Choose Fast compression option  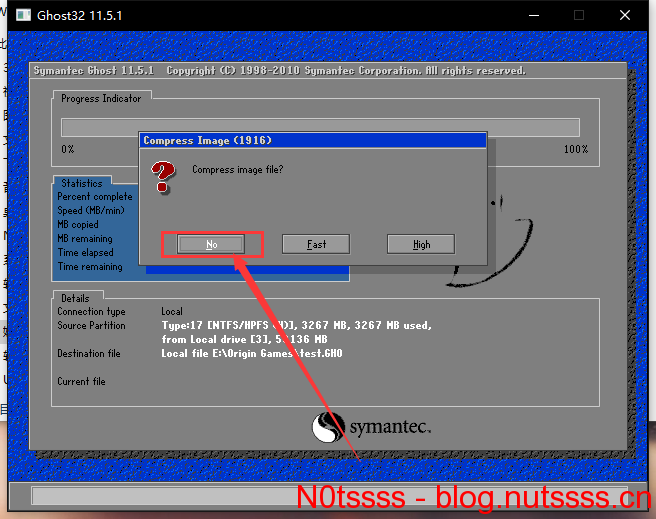(316, 244)
